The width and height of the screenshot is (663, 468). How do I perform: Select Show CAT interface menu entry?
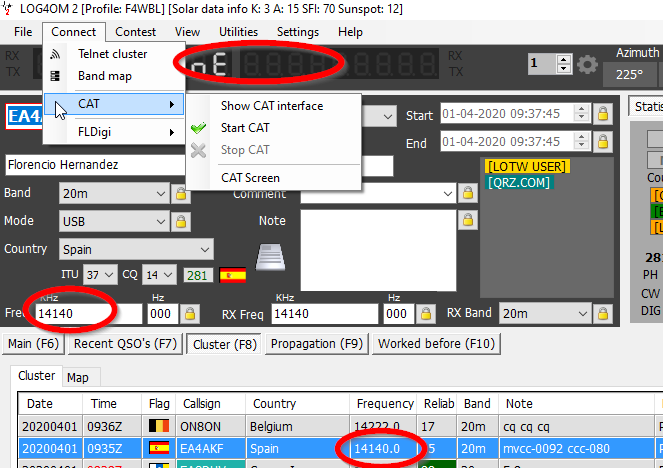[274, 106]
